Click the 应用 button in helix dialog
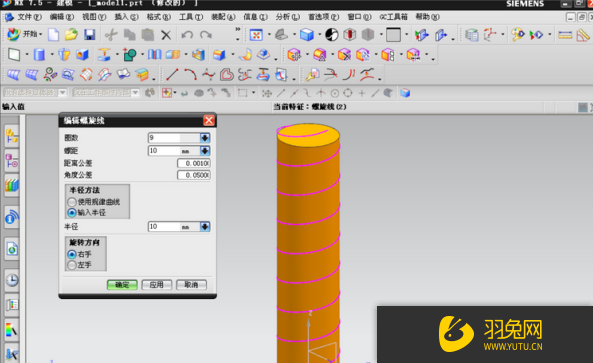The image size is (593, 363). coord(157,285)
